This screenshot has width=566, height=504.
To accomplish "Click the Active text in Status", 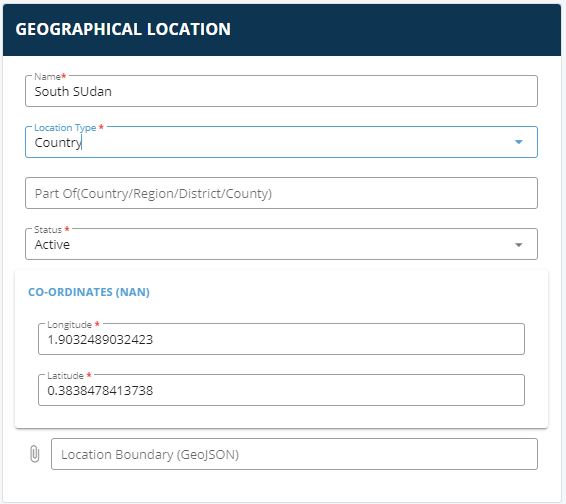I will tap(52, 244).
